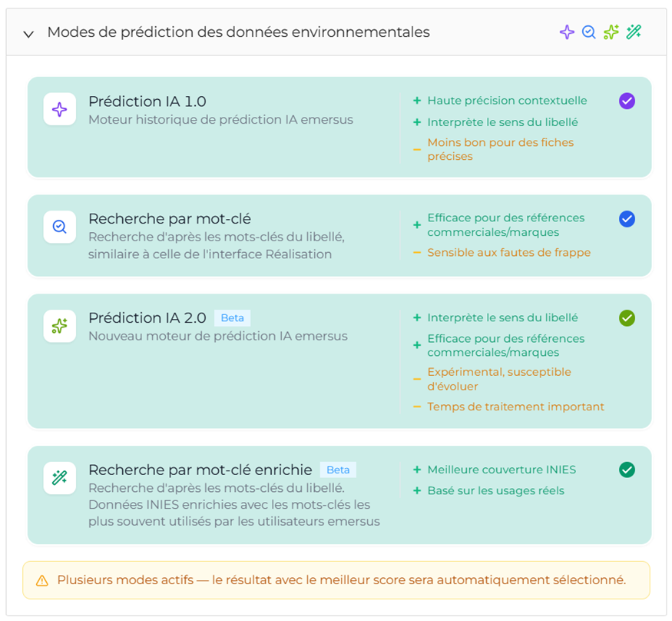This screenshot has height=621, width=672.
Task: Click the Prédiction IA 2.0 sparkles icon
Action: [60, 326]
